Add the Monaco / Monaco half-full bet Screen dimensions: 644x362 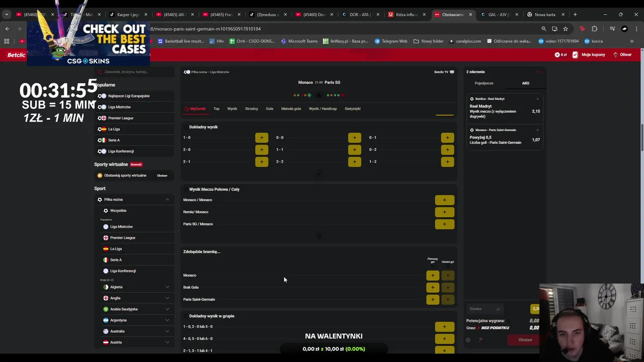pos(444,200)
